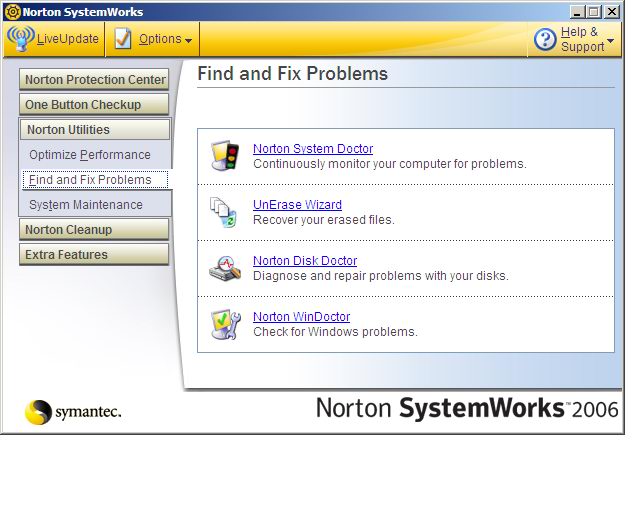Open Norton Protection Center section
Screen dimensions: 640x512
(x=94, y=79)
